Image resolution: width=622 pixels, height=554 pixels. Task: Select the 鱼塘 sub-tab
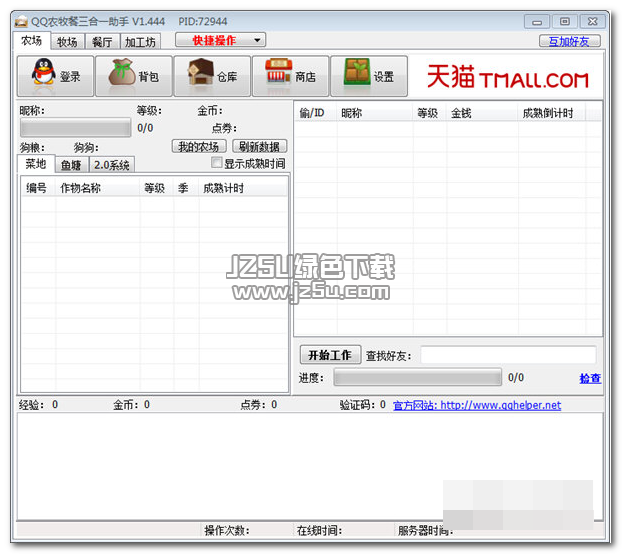coord(71,165)
